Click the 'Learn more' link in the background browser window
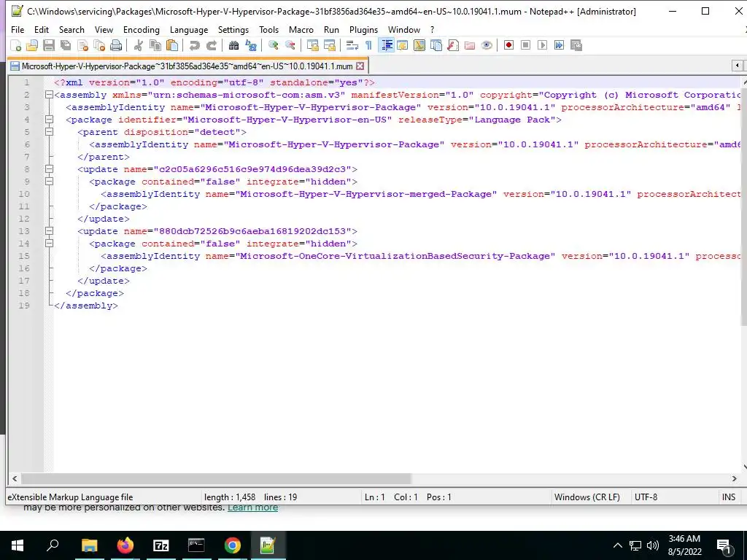 pos(252,507)
